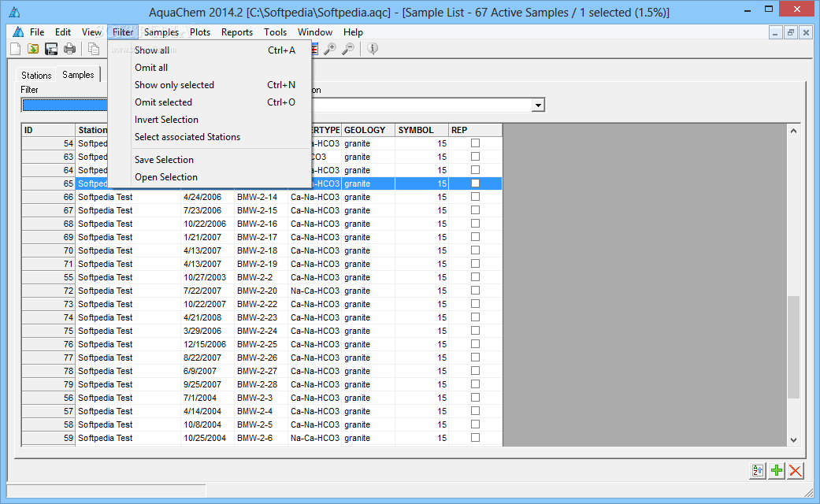
Task: Save the database using the floppy disk icon
Action: coord(51,49)
